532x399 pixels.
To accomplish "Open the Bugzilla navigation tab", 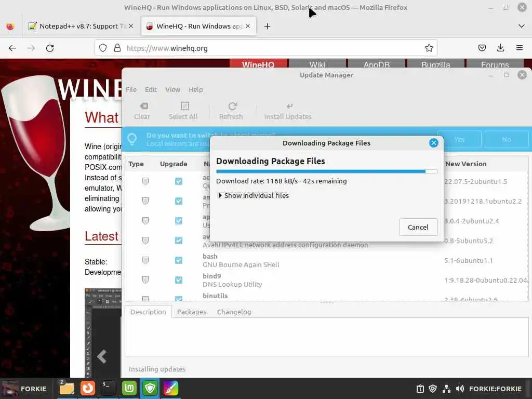I will [436, 64].
